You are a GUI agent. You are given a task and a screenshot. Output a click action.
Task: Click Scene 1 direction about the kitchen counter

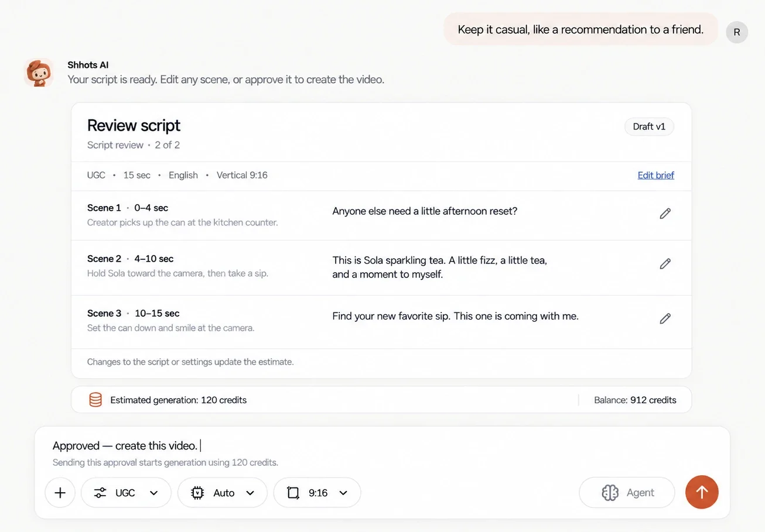(183, 222)
